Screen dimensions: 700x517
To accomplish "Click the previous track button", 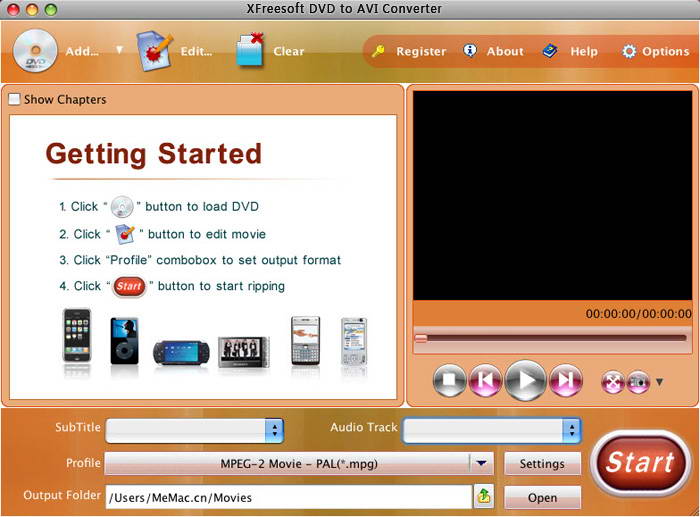I will 486,380.
